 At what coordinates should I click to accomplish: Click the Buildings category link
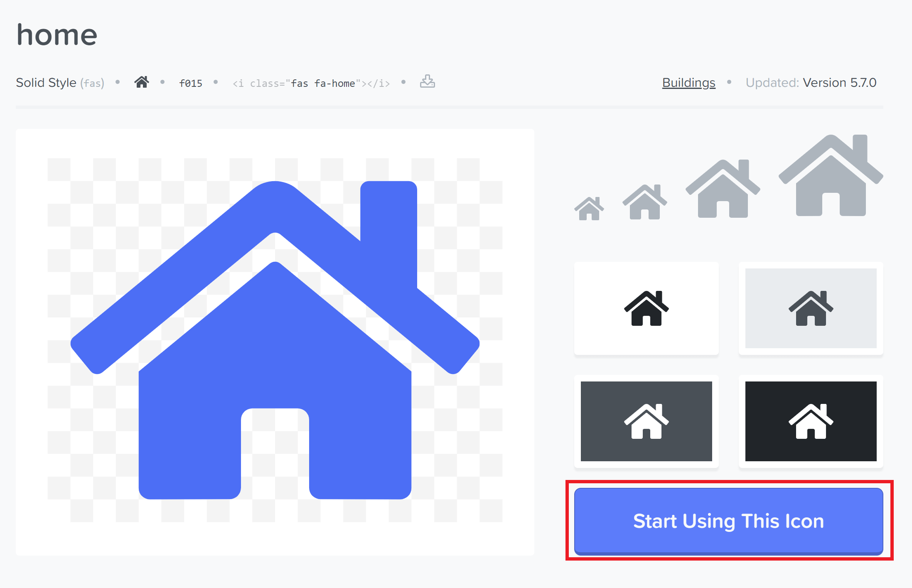(x=688, y=82)
